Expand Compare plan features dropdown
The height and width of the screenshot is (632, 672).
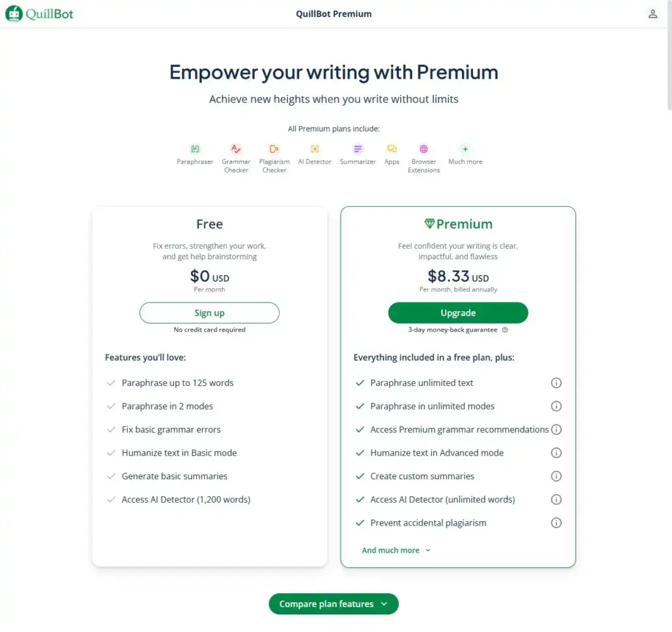click(333, 604)
